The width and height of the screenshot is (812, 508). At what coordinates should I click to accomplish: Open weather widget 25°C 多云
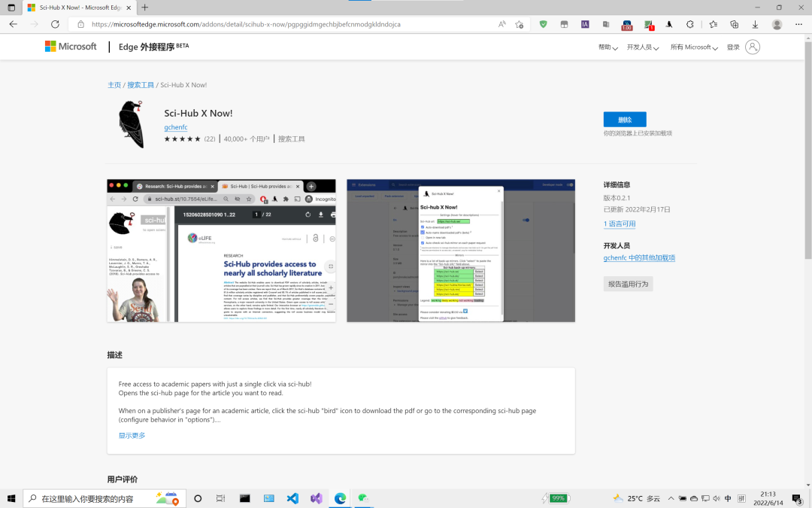coord(637,499)
